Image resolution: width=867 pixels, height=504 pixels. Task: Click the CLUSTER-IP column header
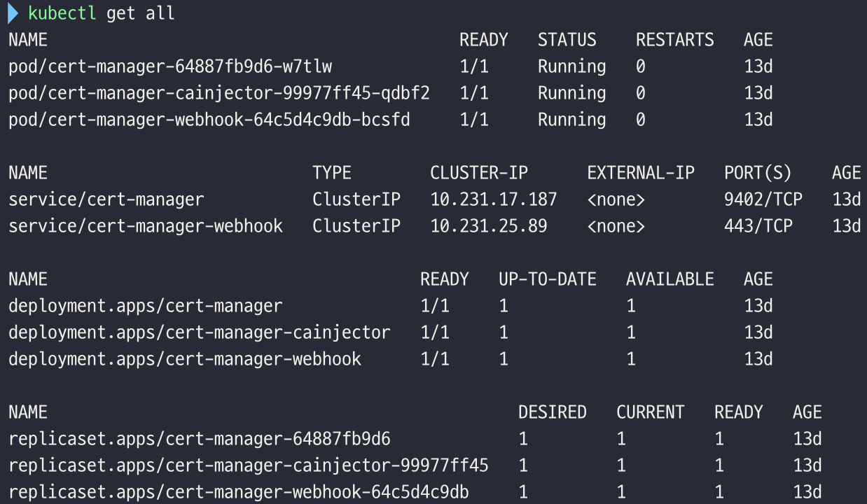tap(479, 173)
